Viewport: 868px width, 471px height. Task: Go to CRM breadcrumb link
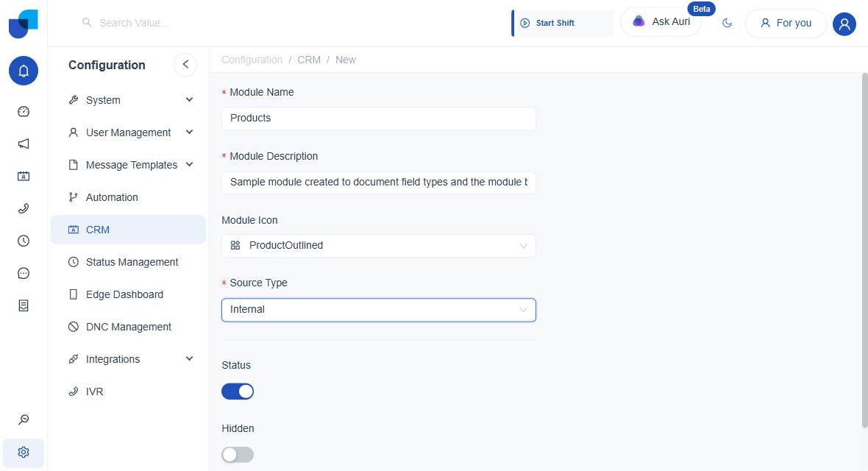point(309,60)
